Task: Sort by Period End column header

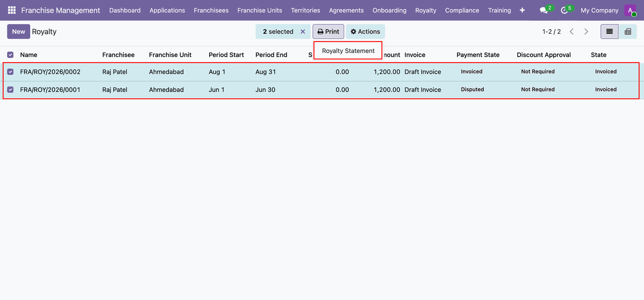Action: pos(271,55)
